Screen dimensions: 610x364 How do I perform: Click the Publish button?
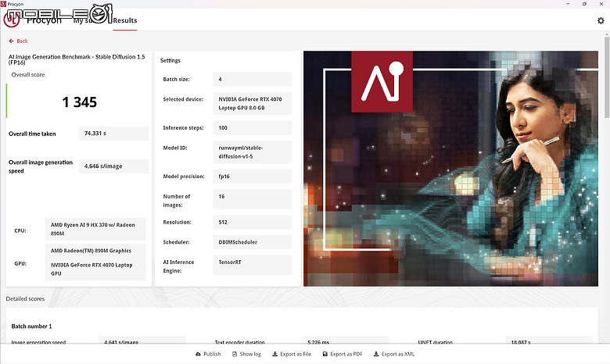pos(208,354)
